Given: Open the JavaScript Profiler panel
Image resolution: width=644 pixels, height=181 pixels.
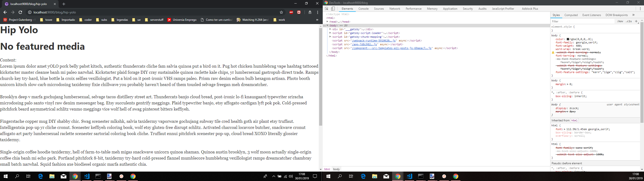Looking at the screenshot, I should pos(503,9).
